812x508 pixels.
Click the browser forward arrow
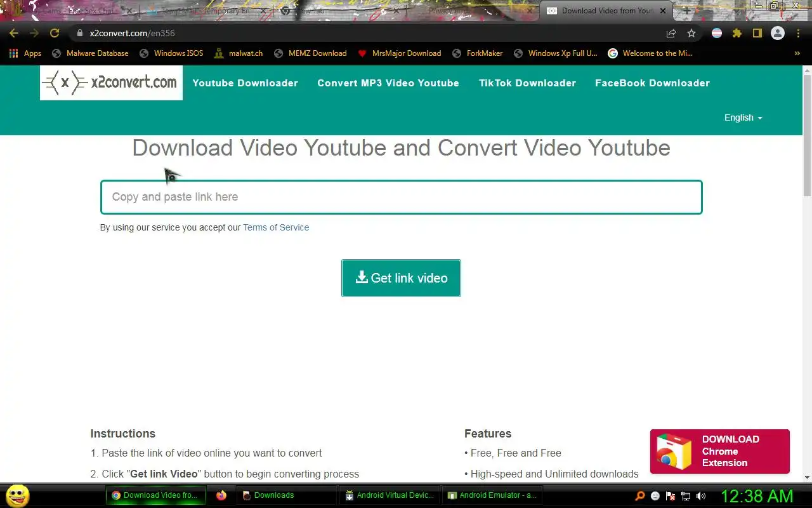point(34,33)
